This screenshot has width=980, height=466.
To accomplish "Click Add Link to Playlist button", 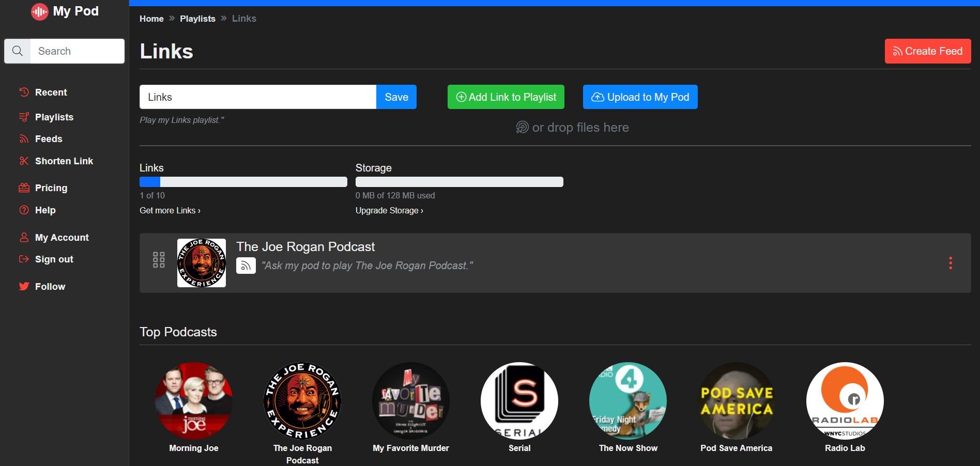I will point(506,97).
